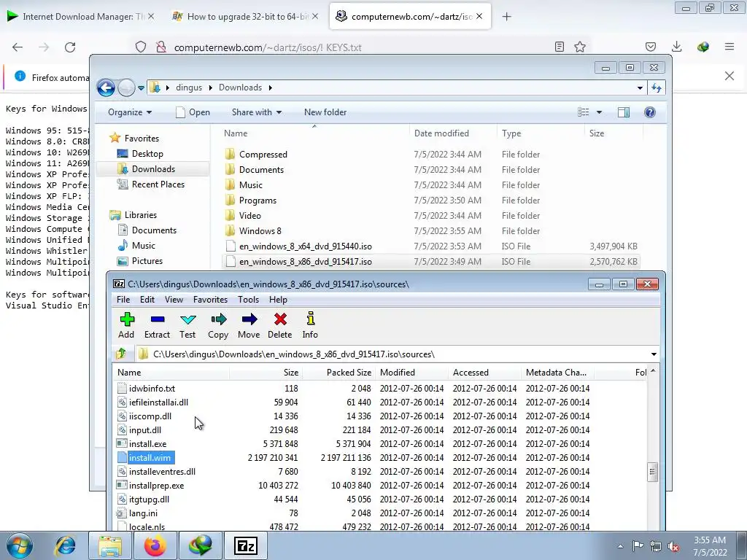This screenshot has width=747, height=560.
Task: Click the volume icon in system tray
Action: 673,546
